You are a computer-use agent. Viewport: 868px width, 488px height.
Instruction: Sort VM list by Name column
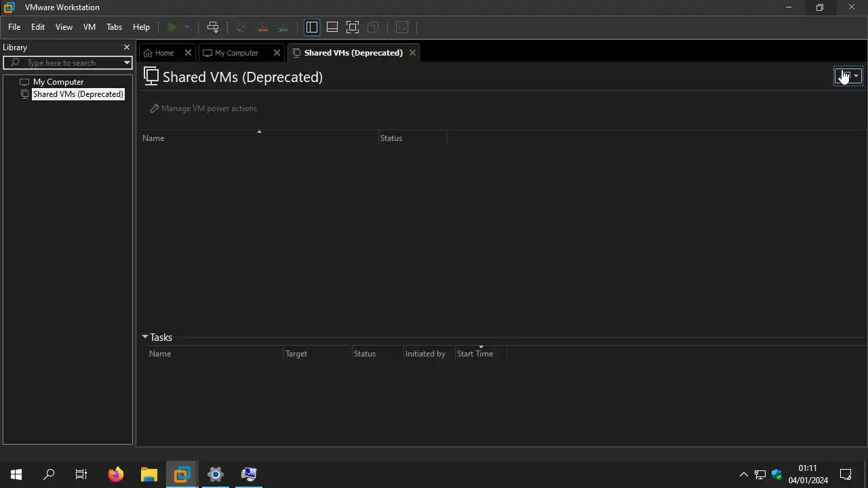[x=259, y=138]
